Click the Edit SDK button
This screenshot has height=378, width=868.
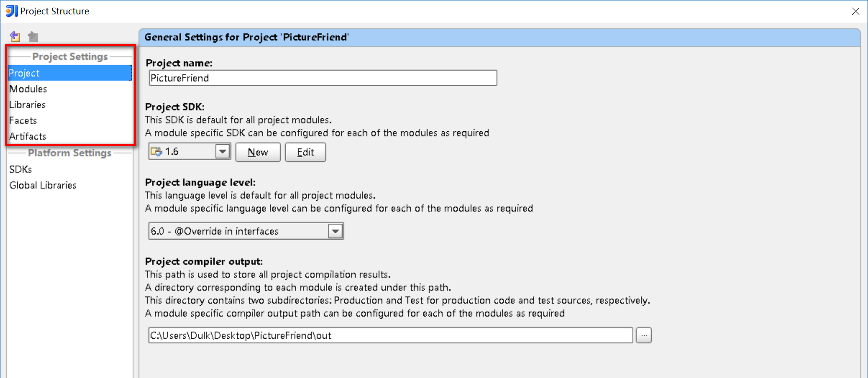tap(305, 152)
